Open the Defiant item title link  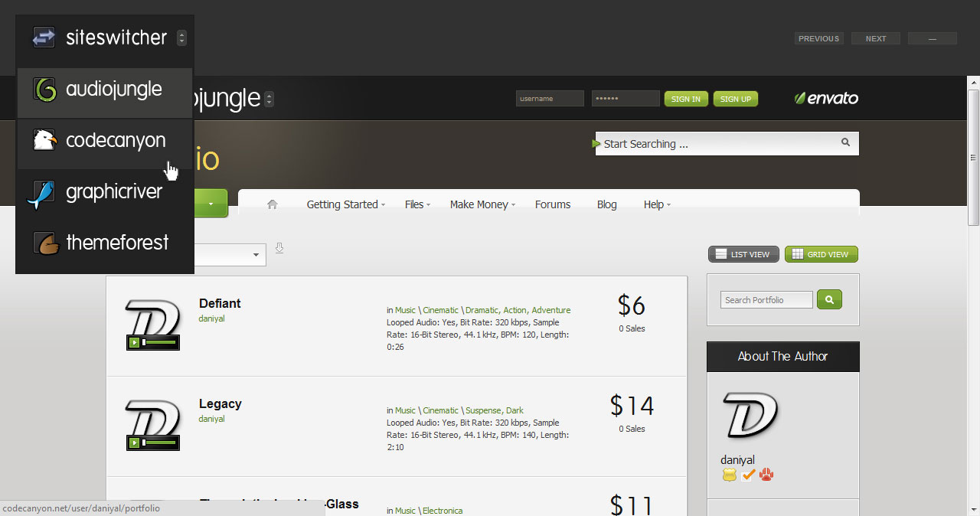(220, 303)
